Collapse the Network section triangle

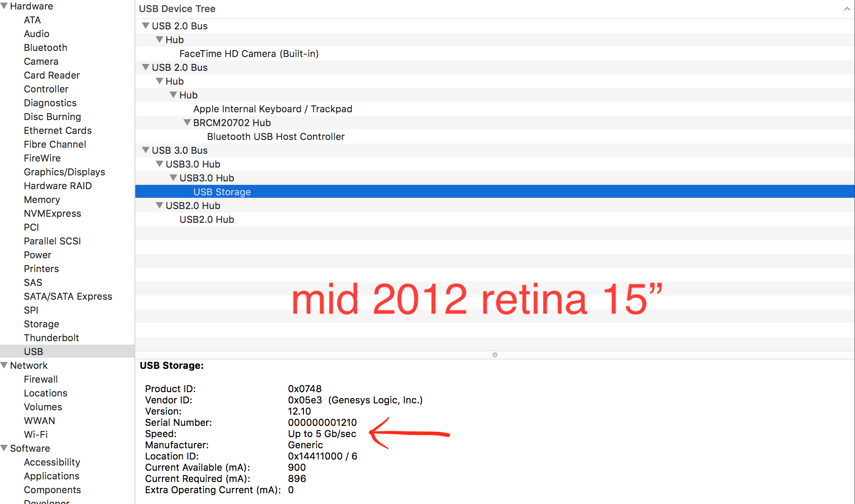click(4, 365)
